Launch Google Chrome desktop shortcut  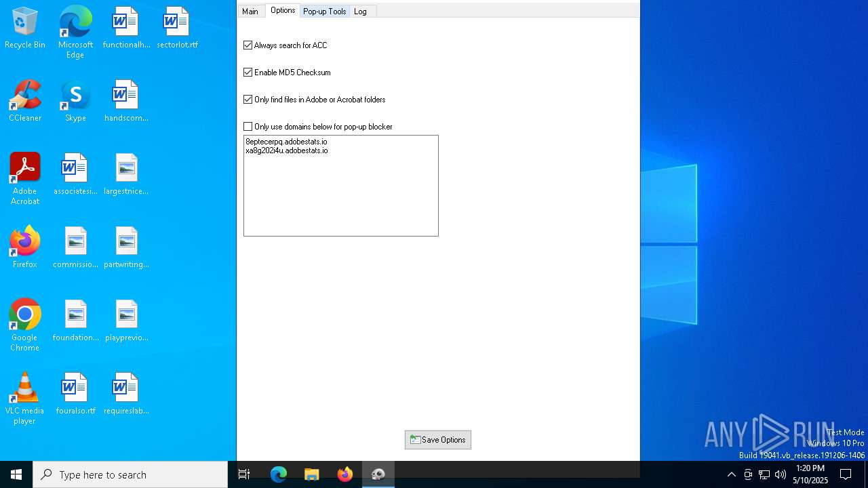tap(25, 326)
